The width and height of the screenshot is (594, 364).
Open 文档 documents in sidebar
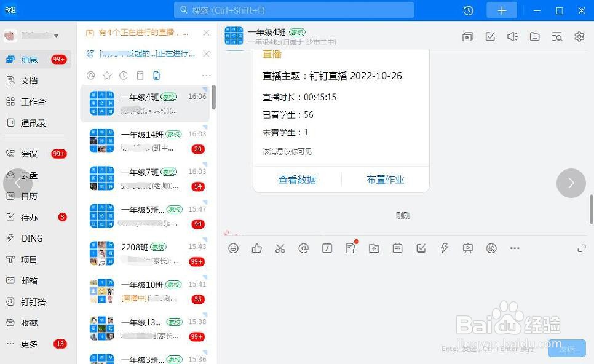(22, 81)
